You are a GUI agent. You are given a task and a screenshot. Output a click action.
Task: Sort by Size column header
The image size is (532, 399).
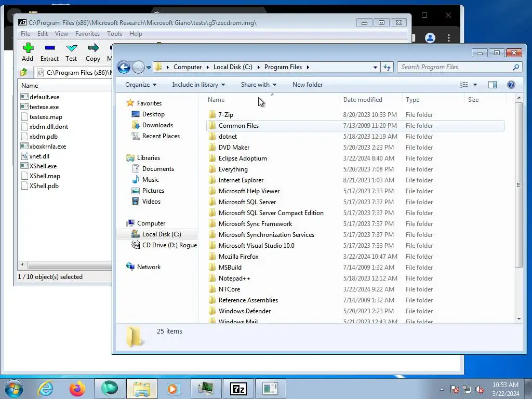tap(485, 100)
